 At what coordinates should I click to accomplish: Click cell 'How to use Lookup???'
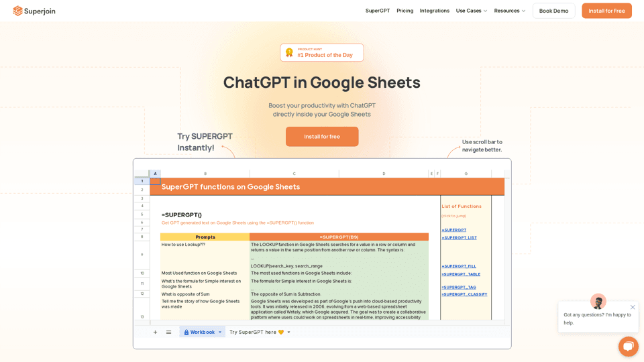click(x=205, y=255)
